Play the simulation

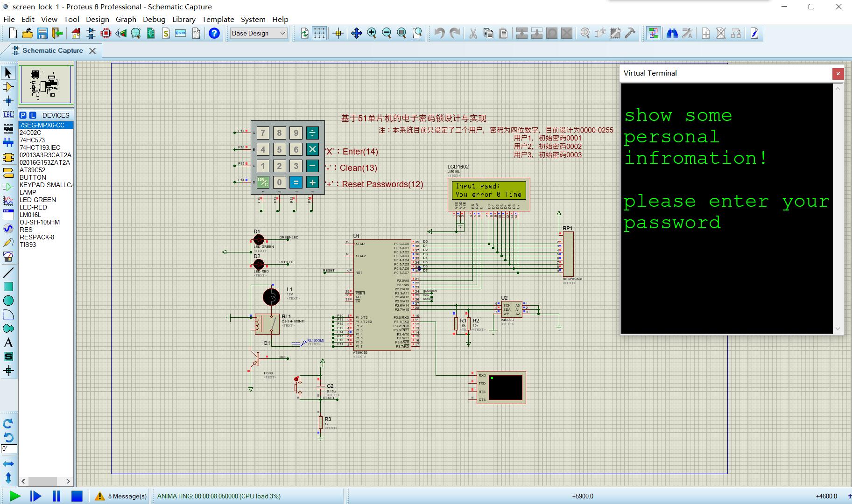pyautogui.click(x=15, y=496)
